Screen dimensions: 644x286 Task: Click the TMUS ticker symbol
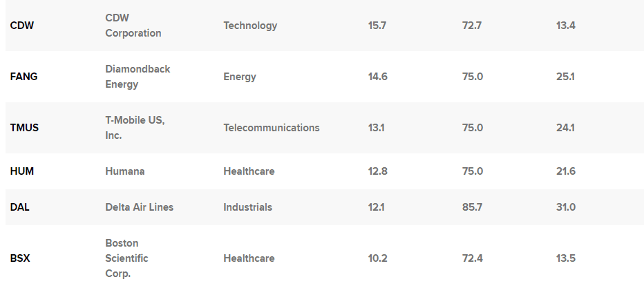(x=24, y=128)
